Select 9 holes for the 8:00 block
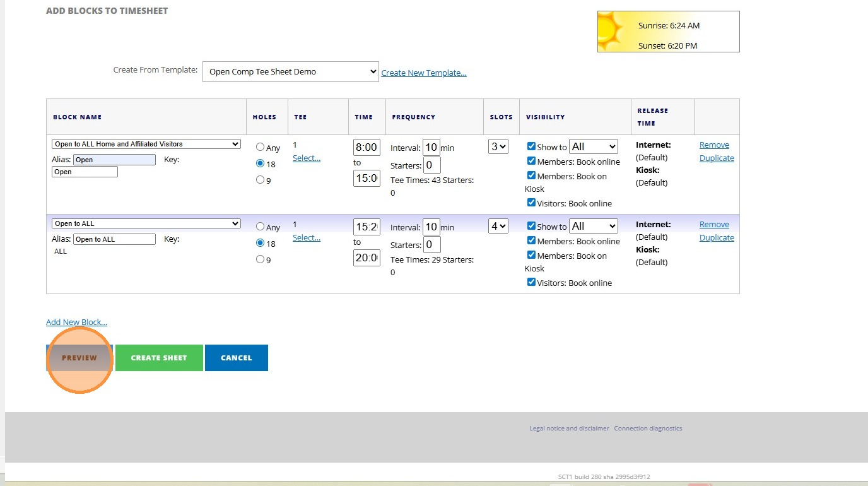Viewport: 868px width, 486px height. [x=260, y=180]
